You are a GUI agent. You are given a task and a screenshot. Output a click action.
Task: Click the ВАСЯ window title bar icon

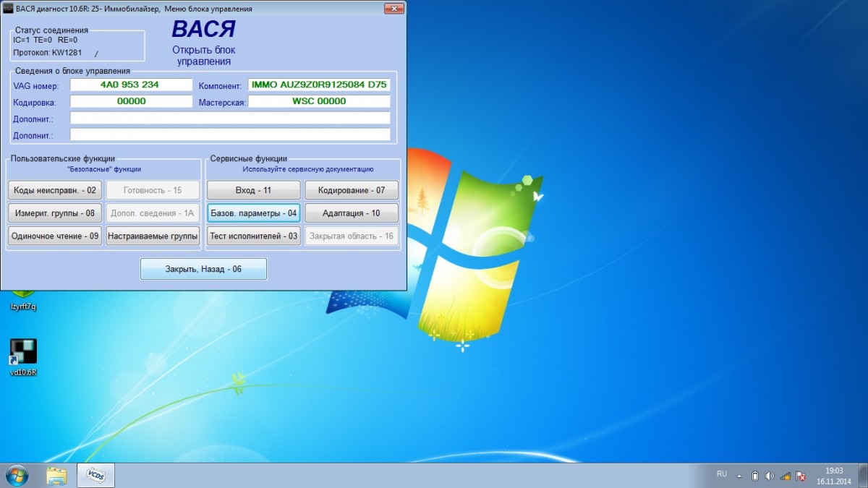(8, 8)
